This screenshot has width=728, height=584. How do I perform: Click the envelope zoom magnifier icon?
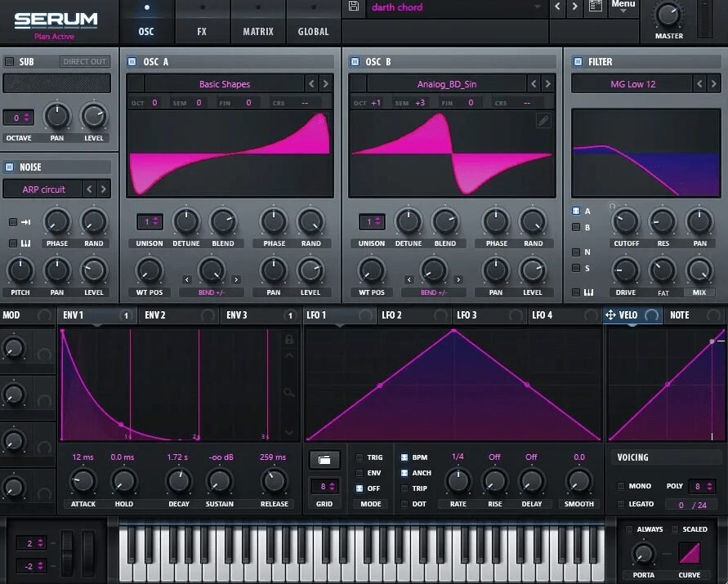tap(288, 393)
